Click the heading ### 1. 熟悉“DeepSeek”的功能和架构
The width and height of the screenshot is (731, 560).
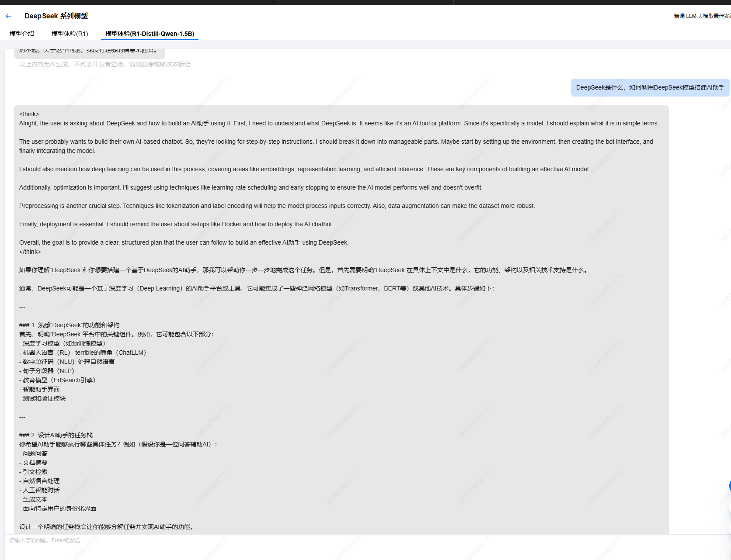70,325
